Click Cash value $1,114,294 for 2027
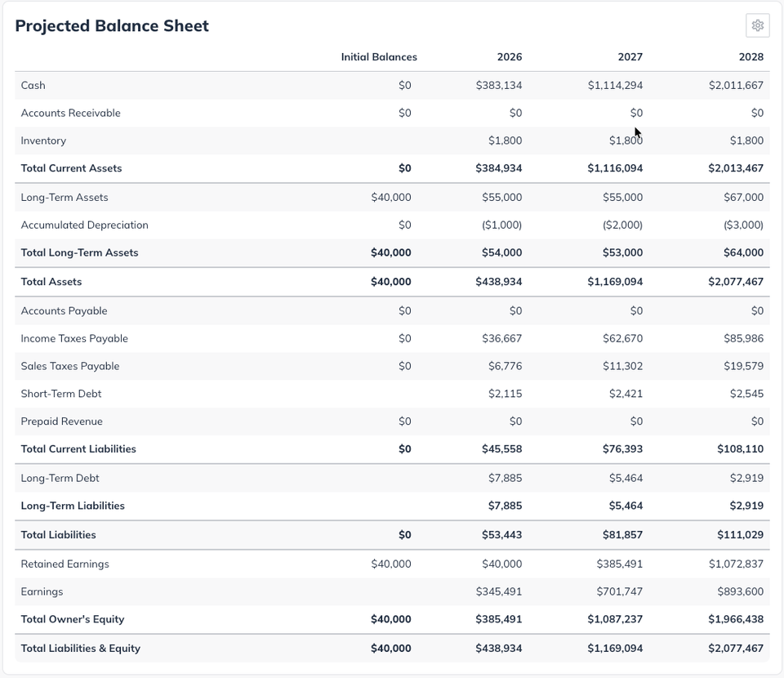This screenshot has height=678, width=784. (616, 86)
